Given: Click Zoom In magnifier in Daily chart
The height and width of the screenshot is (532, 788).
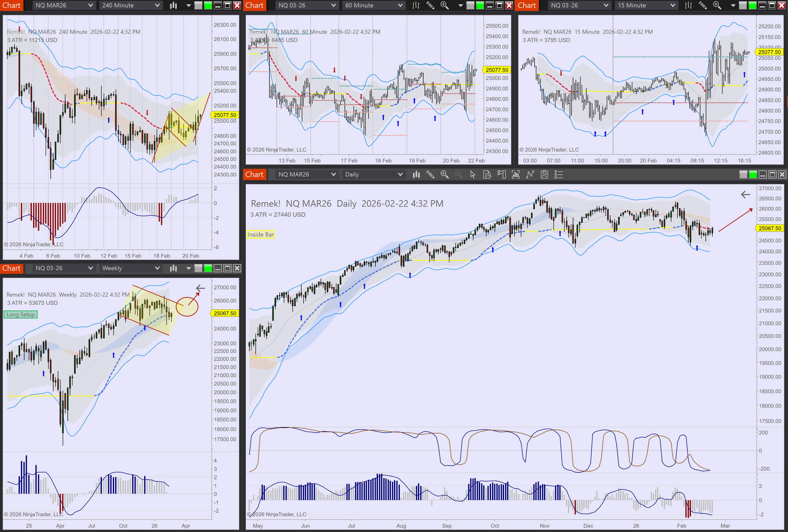Looking at the screenshot, I should [x=444, y=175].
